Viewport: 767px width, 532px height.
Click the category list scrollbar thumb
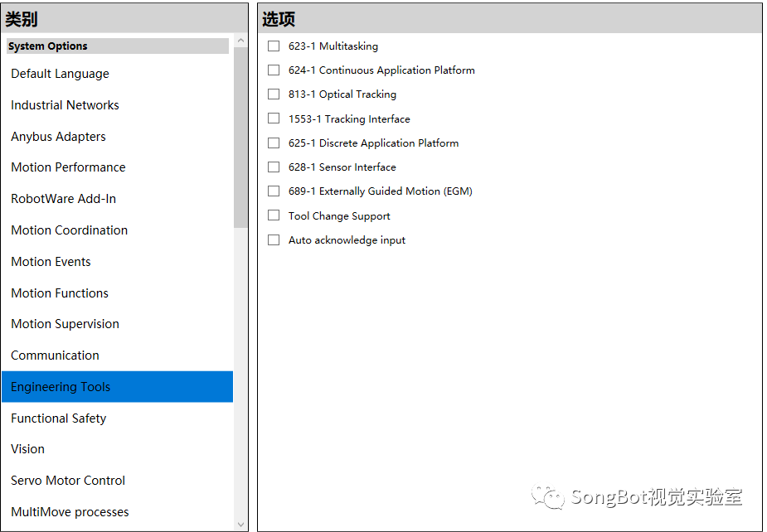pyautogui.click(x=240, y=138)
